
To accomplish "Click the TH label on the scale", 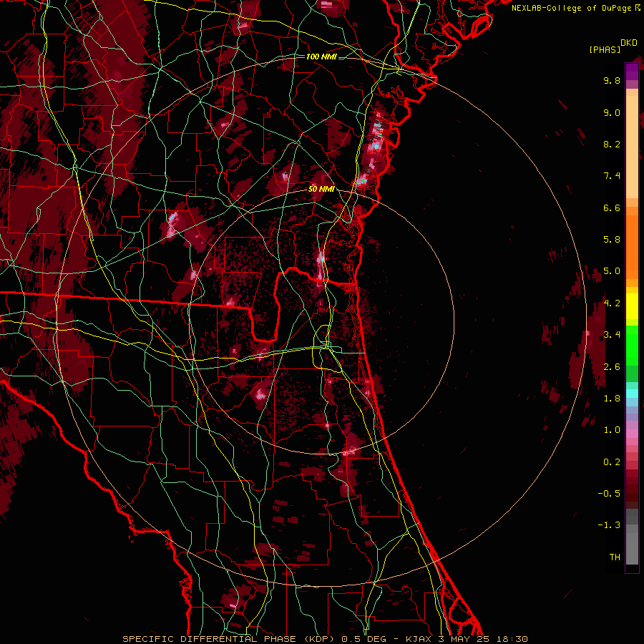I will pos(615,557).
